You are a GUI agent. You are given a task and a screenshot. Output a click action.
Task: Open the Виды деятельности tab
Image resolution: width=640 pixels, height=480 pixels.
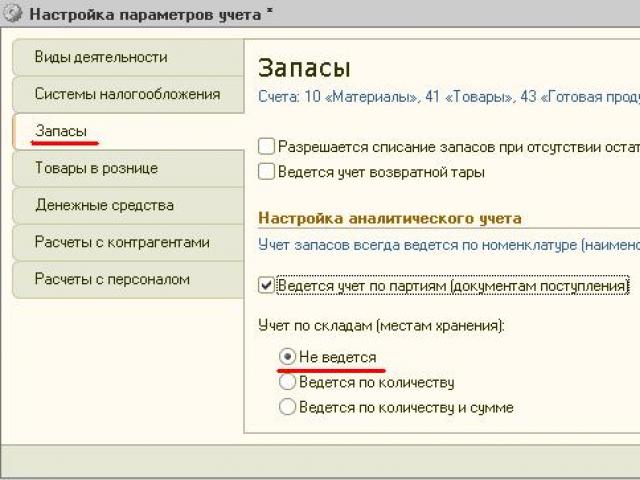[100, 57]
